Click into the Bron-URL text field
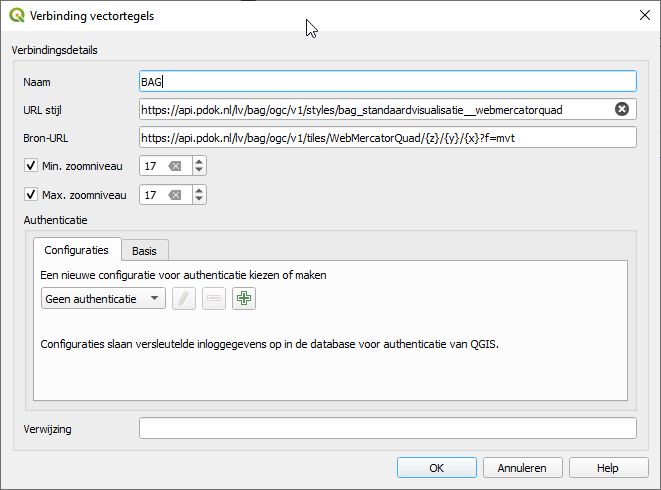Image resolution: width=661 pixels, height=490 pixels. click(388, 137)
